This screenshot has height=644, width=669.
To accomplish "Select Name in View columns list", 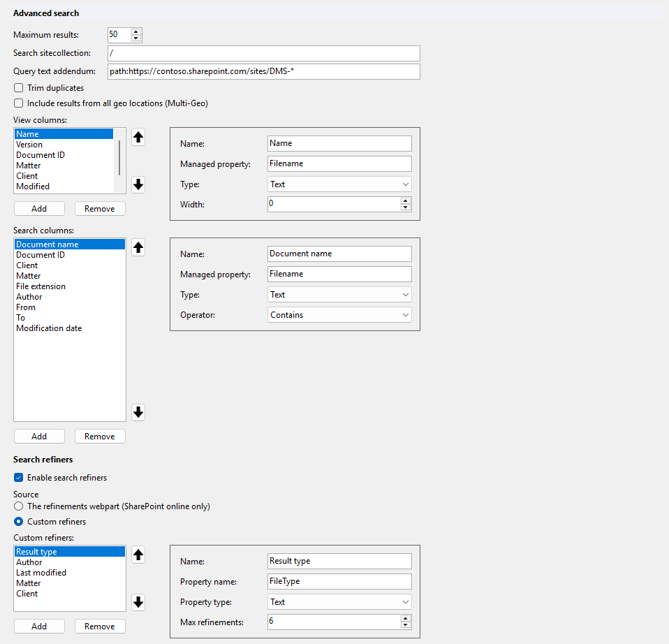I will (64, 134).
